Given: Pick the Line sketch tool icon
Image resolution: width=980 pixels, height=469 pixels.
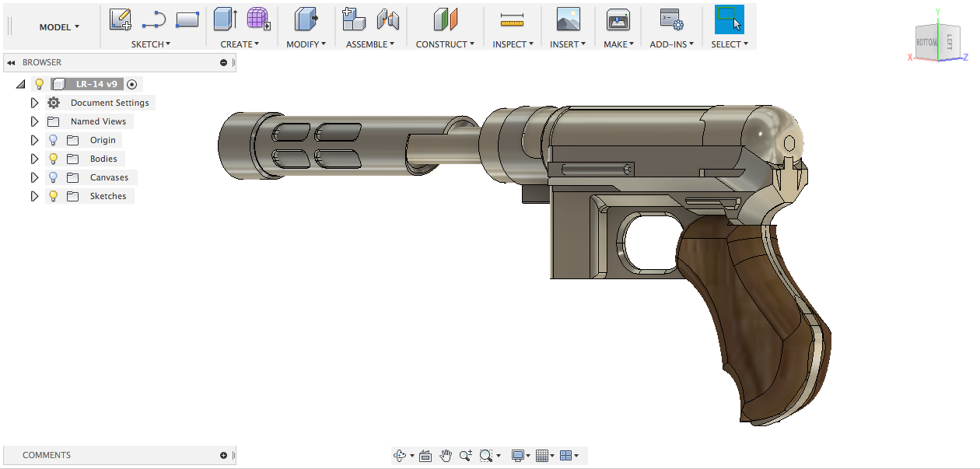Looking at the screenshot, I should pyautogui.click(x=154, y=19).
